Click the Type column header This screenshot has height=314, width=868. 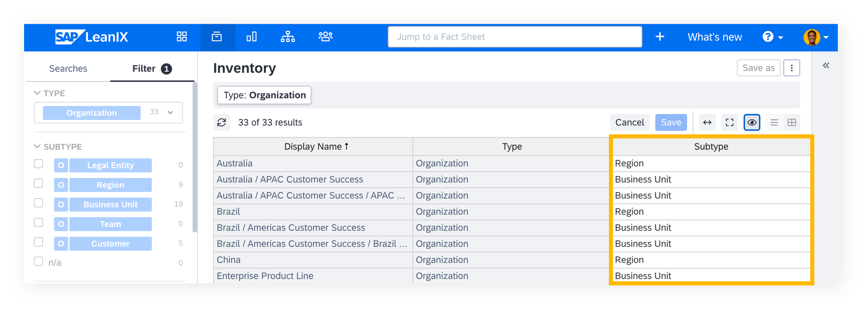[512, 146]
